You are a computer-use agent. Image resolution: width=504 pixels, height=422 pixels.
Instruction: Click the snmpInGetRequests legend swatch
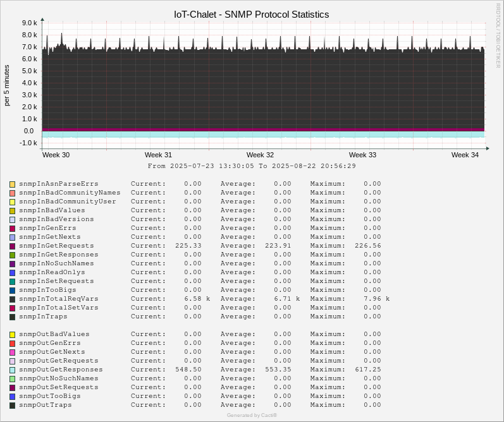[12, 246]
